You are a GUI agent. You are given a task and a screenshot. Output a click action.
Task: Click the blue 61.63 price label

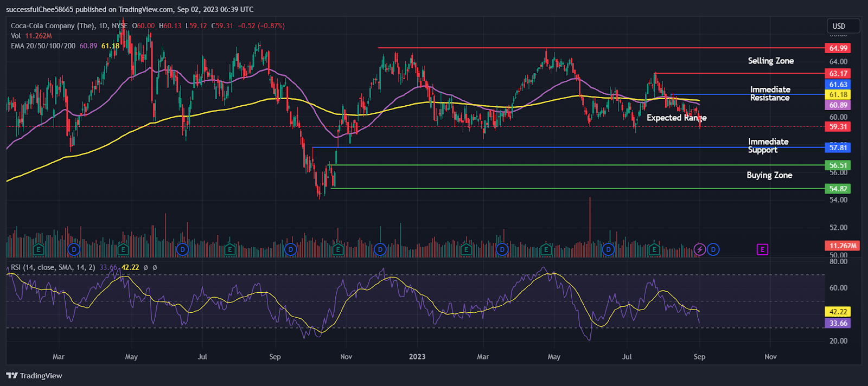(x=838, y=85)
